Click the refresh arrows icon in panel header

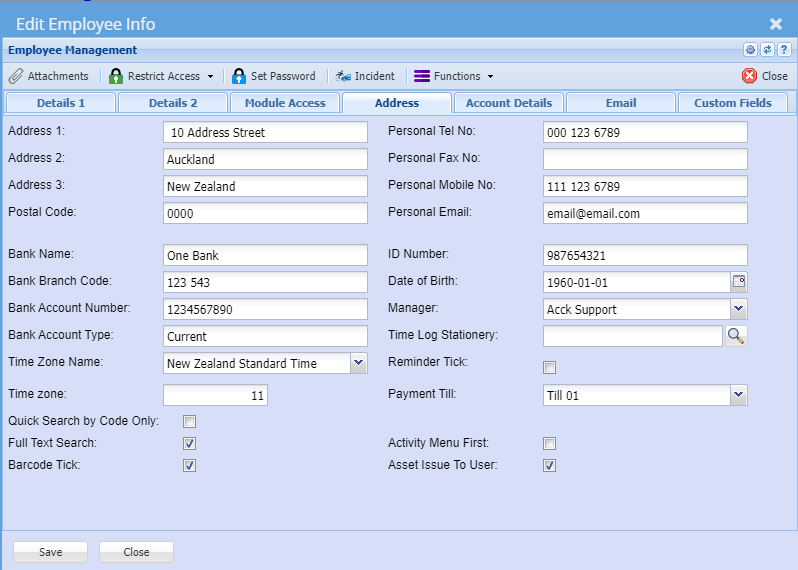point(767,50)
